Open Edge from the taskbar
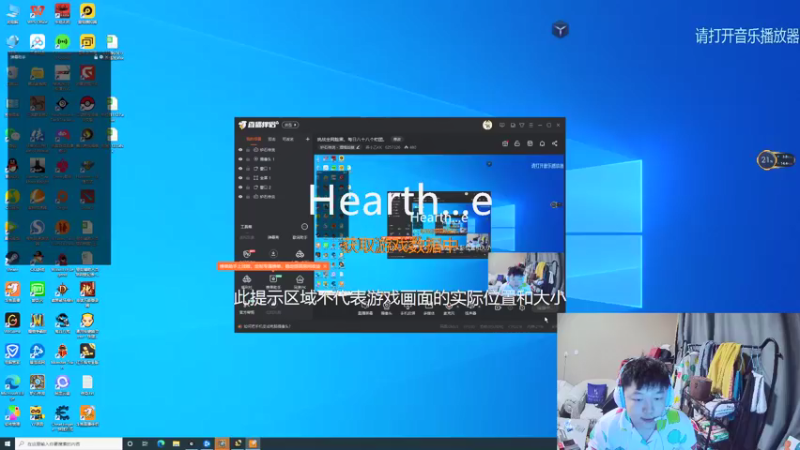This screenshot has width=800, height=450. tap(161, 444)
